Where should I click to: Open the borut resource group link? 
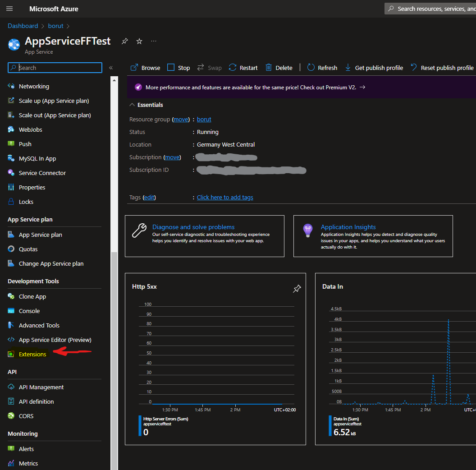pos(204,120)
